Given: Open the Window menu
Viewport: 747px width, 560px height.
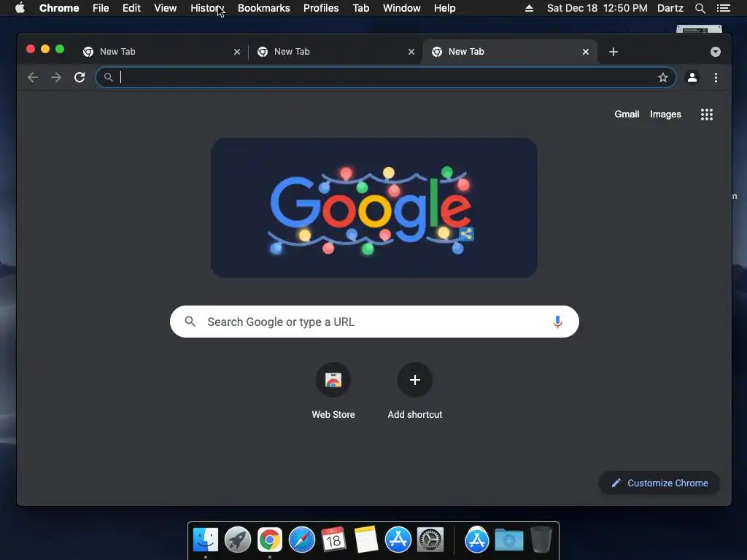Looking at the screenshot, I should pyautogui.click(x=402, y=8).
